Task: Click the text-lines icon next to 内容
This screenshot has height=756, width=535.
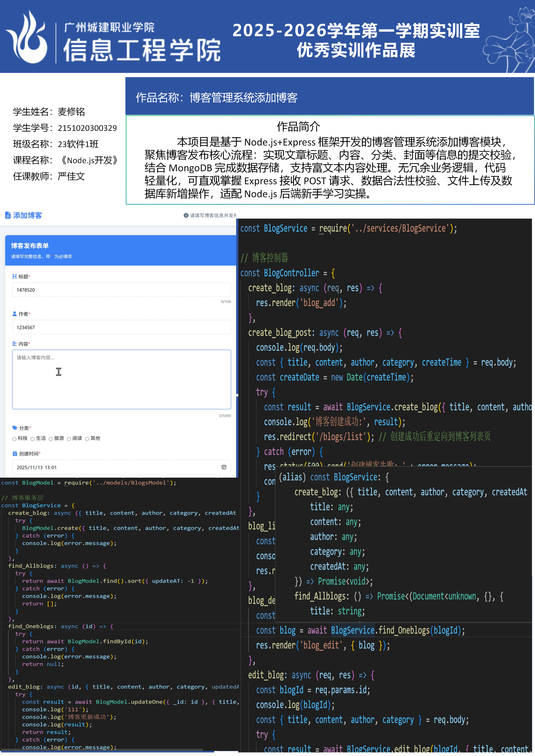Action: [x=14, y=344]
